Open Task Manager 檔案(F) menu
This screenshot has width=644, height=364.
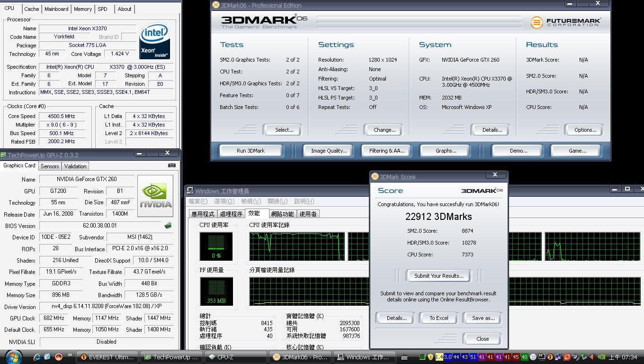click(197, 201)
